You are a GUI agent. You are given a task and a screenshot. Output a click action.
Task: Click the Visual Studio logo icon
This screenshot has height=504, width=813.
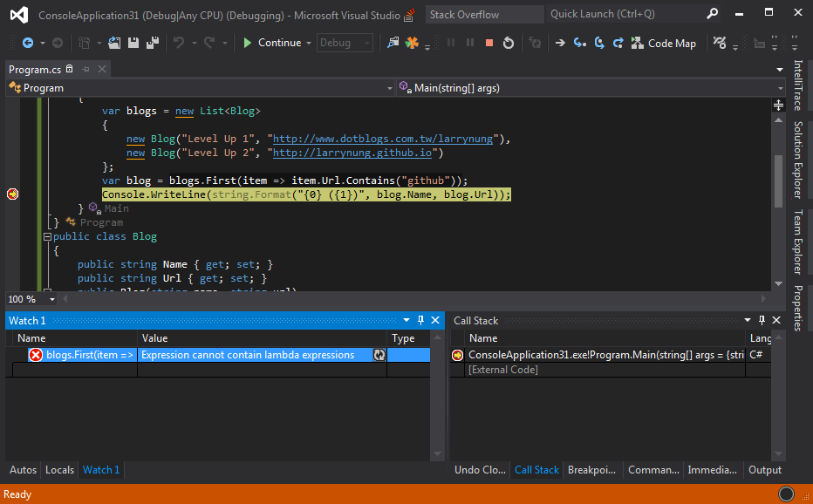19,15
